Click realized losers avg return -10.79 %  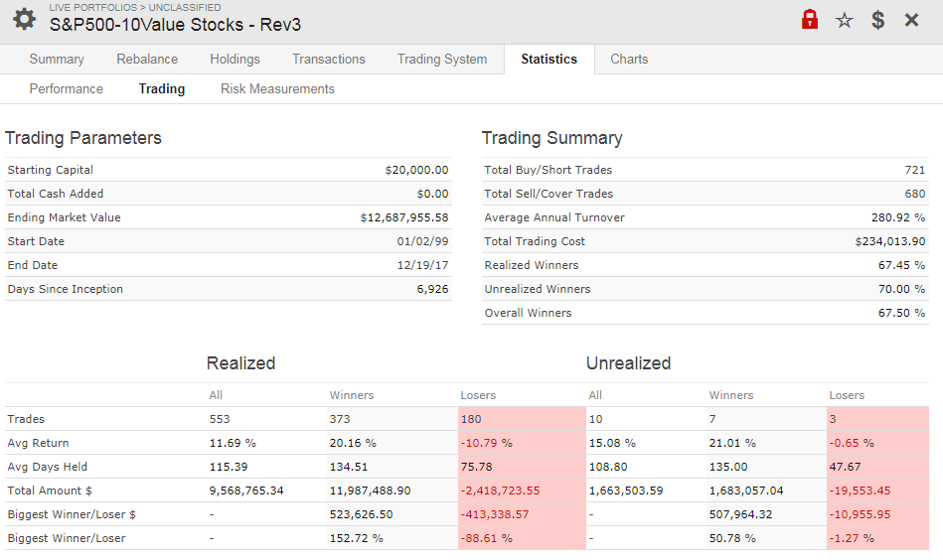coord(487,444)
